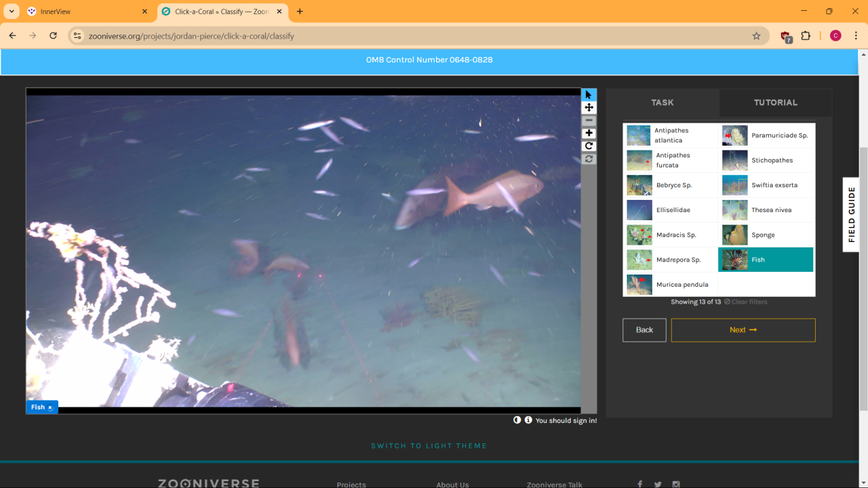Switch to light theme
Image resolution: width=868 pixels, height=488 pixels.
click(429, 446)
